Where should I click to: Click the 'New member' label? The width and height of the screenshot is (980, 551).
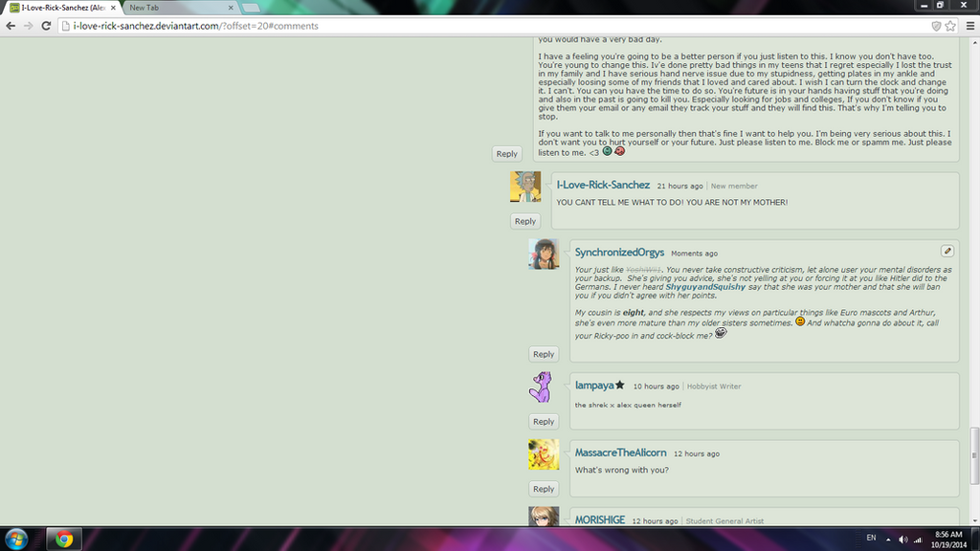(x=734, y=187)
